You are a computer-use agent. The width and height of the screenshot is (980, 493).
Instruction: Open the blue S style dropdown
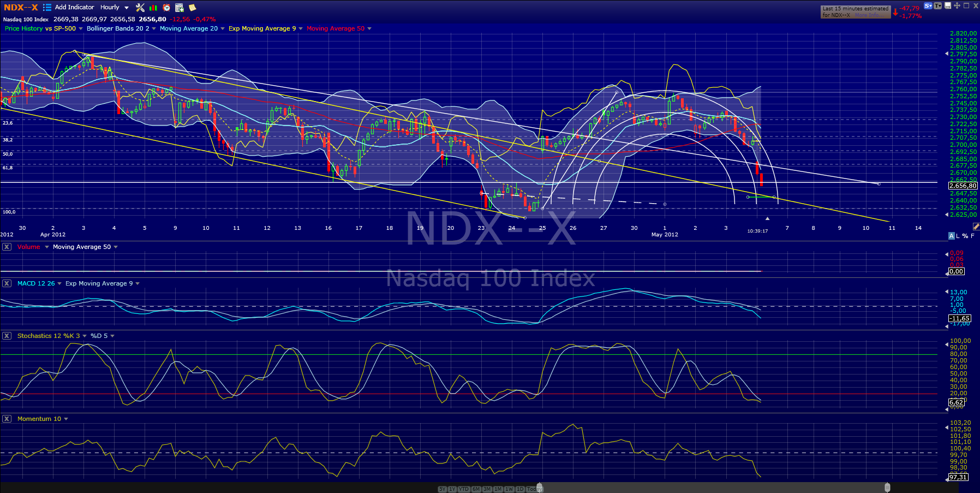coord(928,6)
